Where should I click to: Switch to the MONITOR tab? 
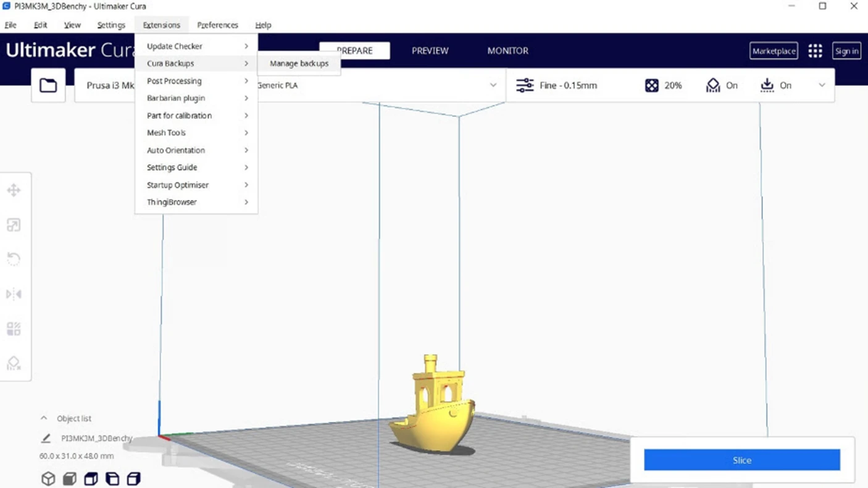(507, 51)
